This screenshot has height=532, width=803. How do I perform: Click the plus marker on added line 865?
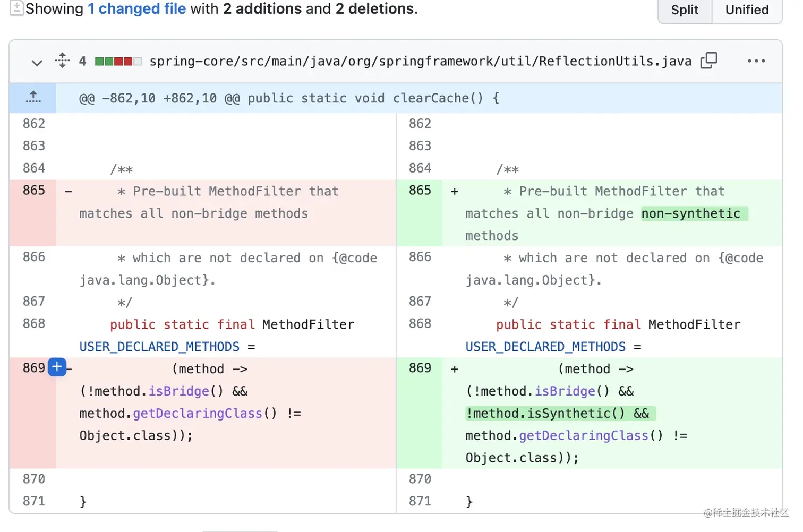click(x=455, y=192)
